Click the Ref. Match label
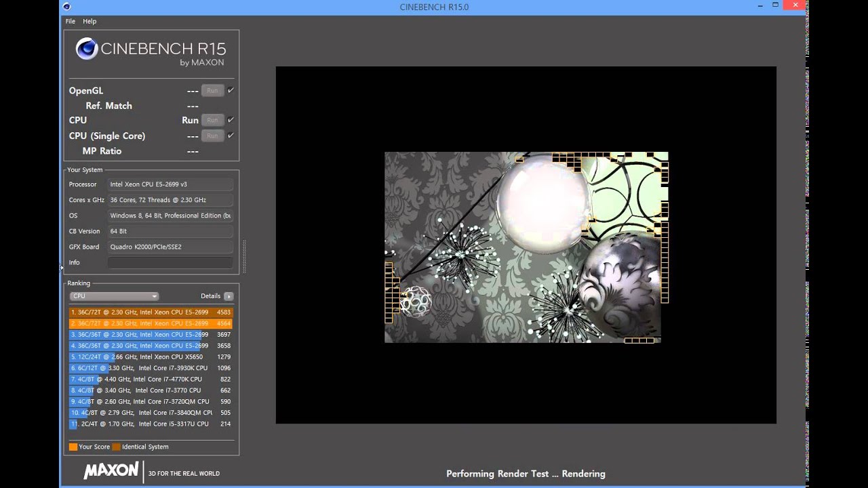The image size is (868, 488). tap(108, 106)
